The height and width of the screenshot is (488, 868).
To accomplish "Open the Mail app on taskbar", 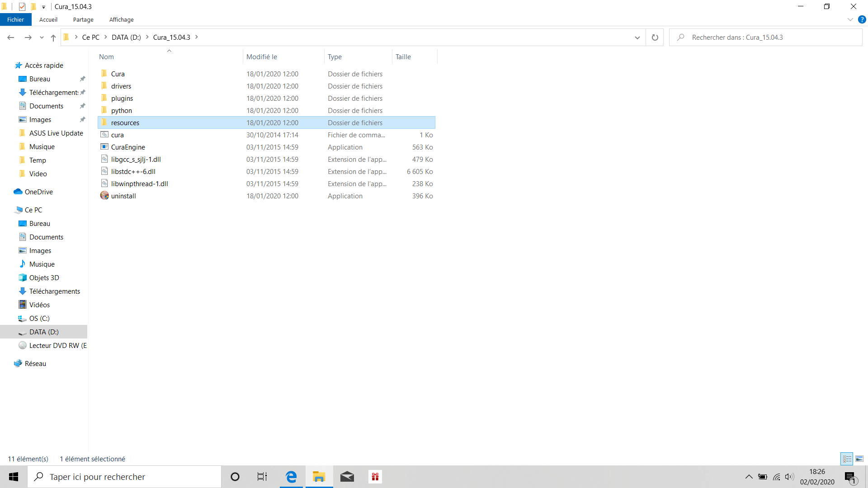I will pyautogui.click(x=347, y=477).
